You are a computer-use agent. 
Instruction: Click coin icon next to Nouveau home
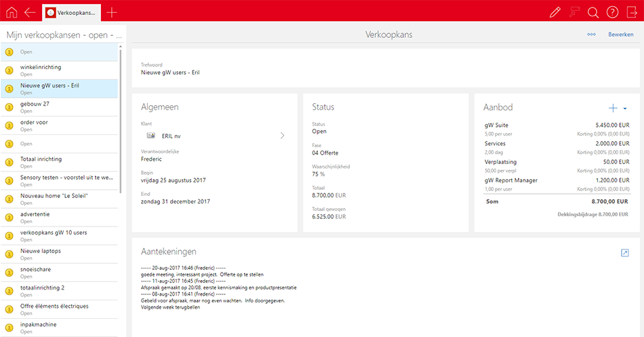coord(9,199)
